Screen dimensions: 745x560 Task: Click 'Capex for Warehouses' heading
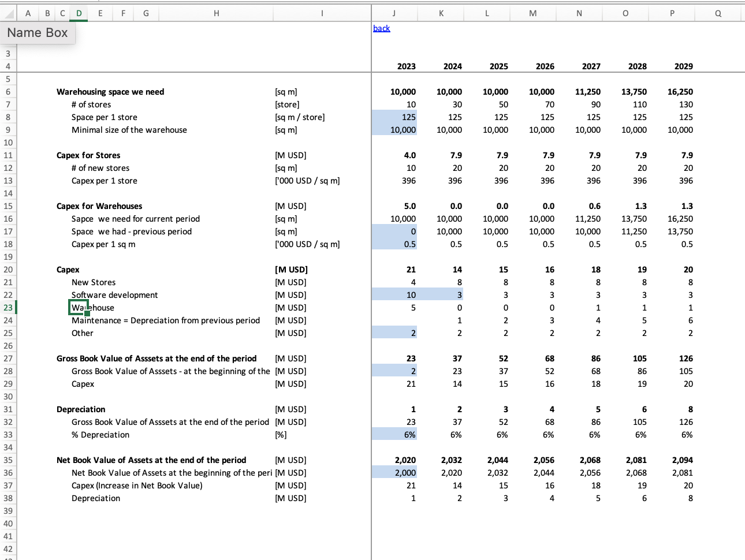99,206
